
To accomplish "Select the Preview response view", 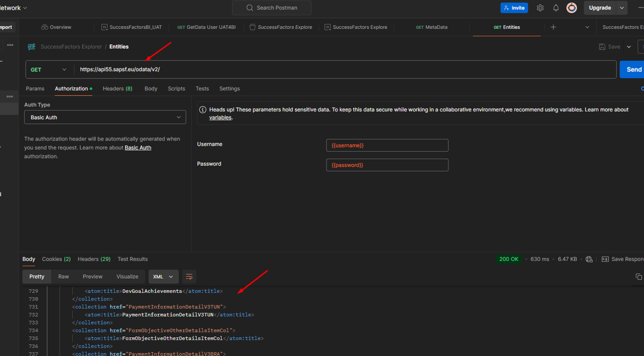I will tap(92, 277).
